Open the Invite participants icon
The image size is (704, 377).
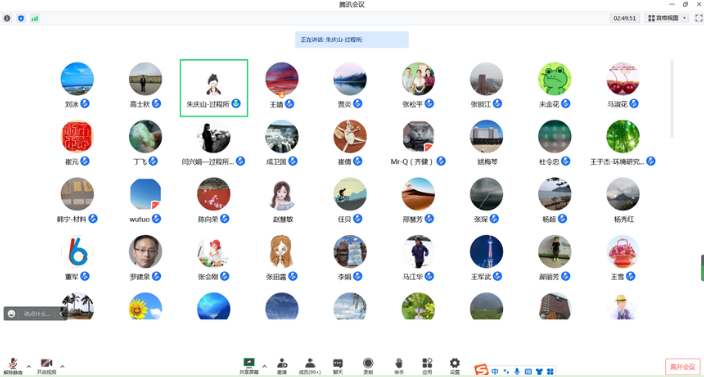click(x=282, y=365)
